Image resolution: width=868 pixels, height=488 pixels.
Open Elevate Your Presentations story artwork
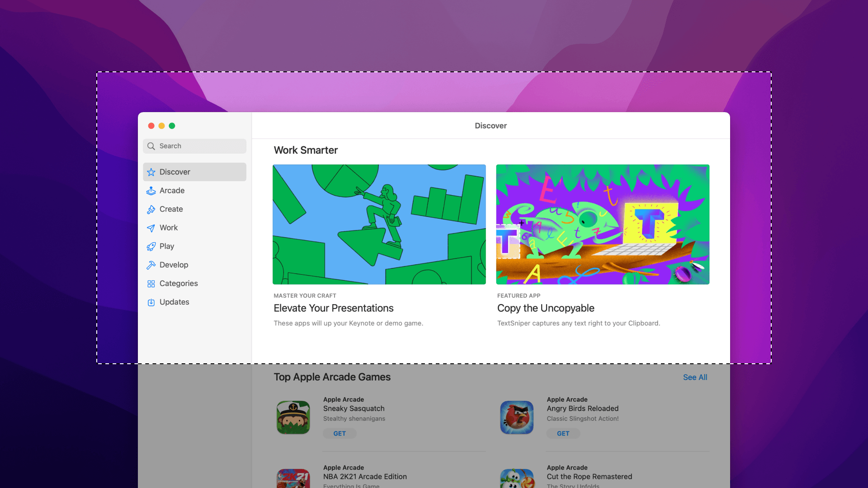379,224
